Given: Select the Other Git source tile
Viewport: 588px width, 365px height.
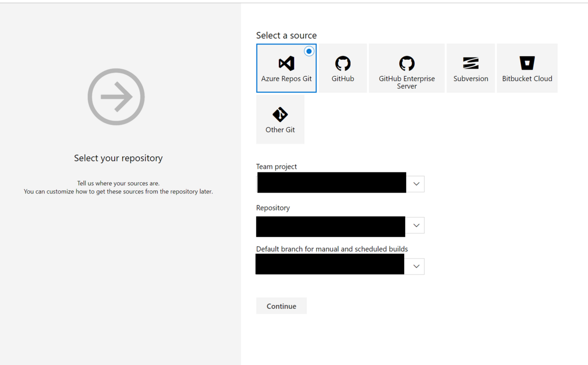Looking at the screenshot, I should [x=280, y=120].
